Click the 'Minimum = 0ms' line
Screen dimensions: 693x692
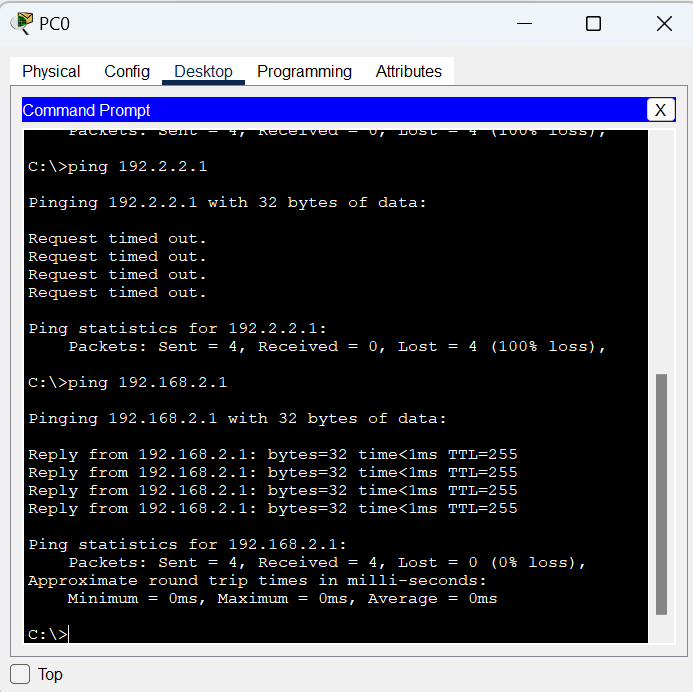click(282, 598)
